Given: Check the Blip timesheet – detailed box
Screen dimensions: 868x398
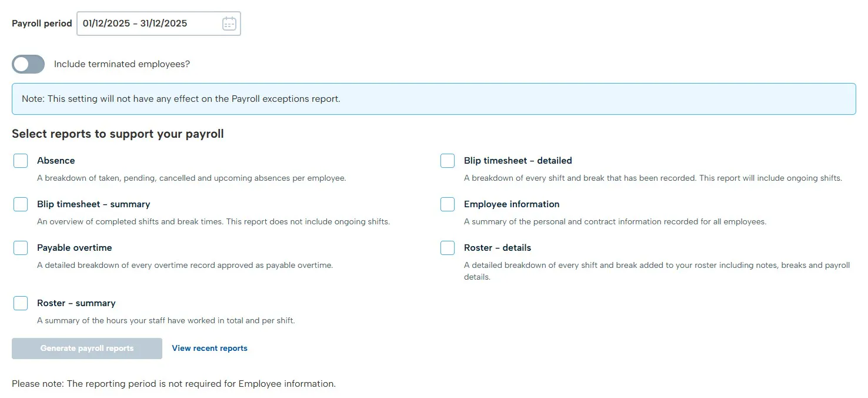Looking at the screenshot, I should [x=448, y=161].
